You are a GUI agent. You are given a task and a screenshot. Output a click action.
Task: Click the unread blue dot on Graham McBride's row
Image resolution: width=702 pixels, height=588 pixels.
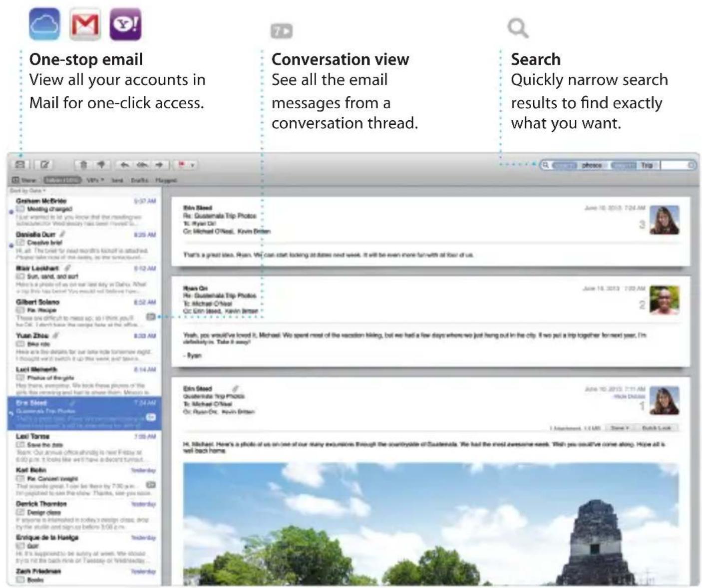pos(11,212)
